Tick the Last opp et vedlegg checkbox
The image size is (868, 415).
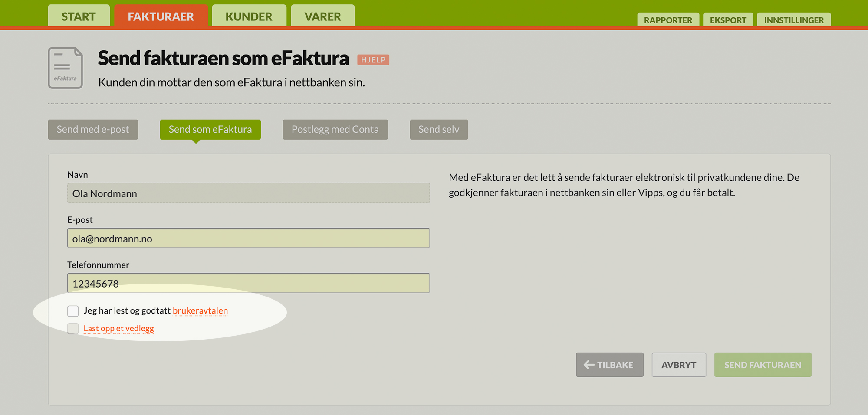[x=73, y=329]
